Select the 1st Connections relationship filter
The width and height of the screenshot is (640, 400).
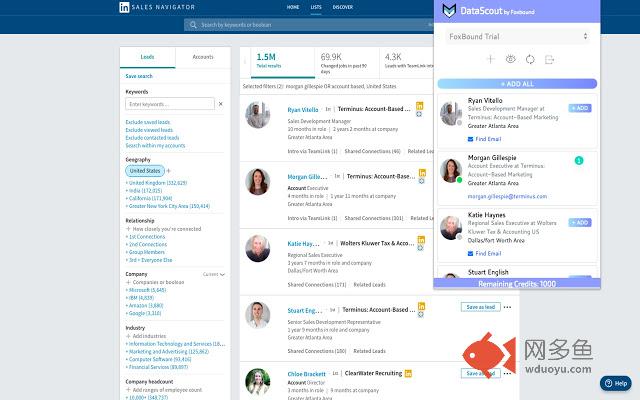pos(148,236)
